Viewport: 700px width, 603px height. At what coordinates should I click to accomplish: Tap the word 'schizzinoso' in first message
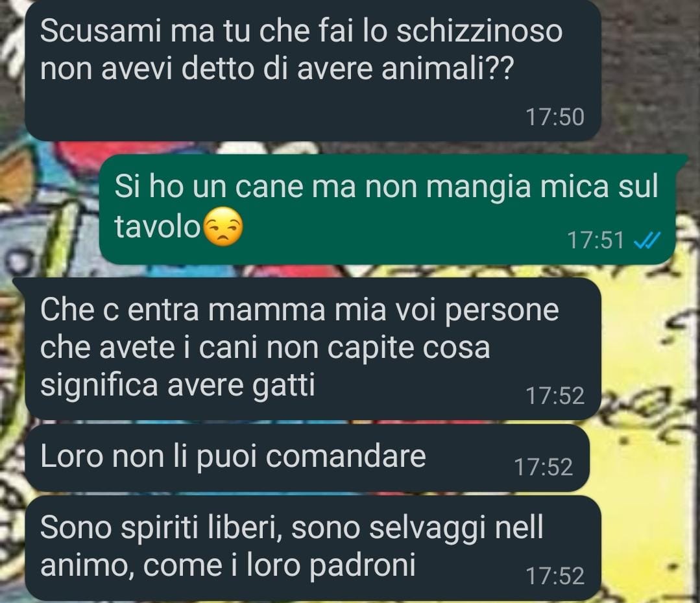(479, 31)
